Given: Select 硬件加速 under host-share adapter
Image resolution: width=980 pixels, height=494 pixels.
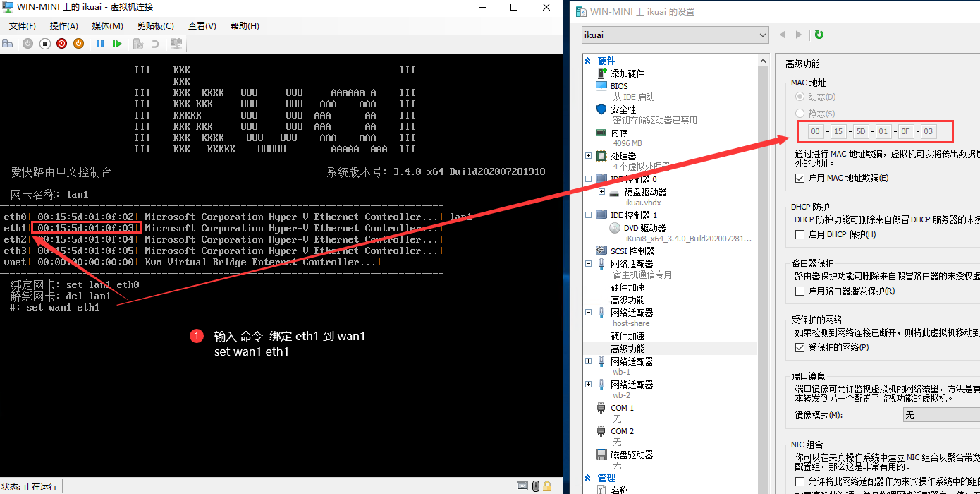Looking at the screenshot, I should [627, 336].
